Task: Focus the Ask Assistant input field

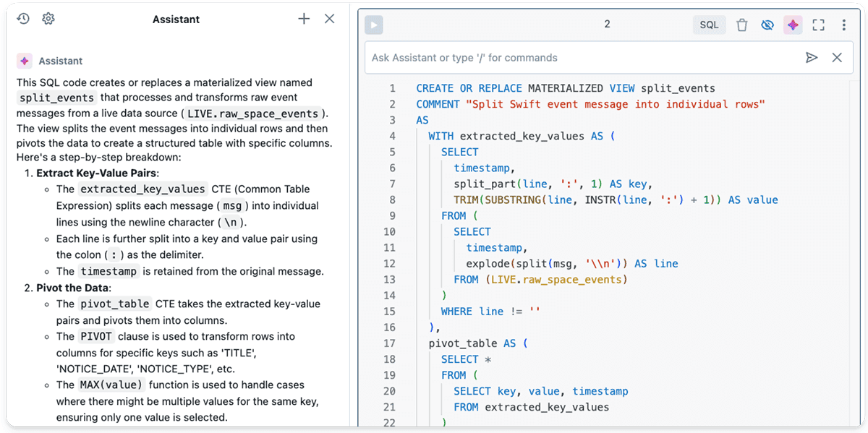Action: pos(579,58)
